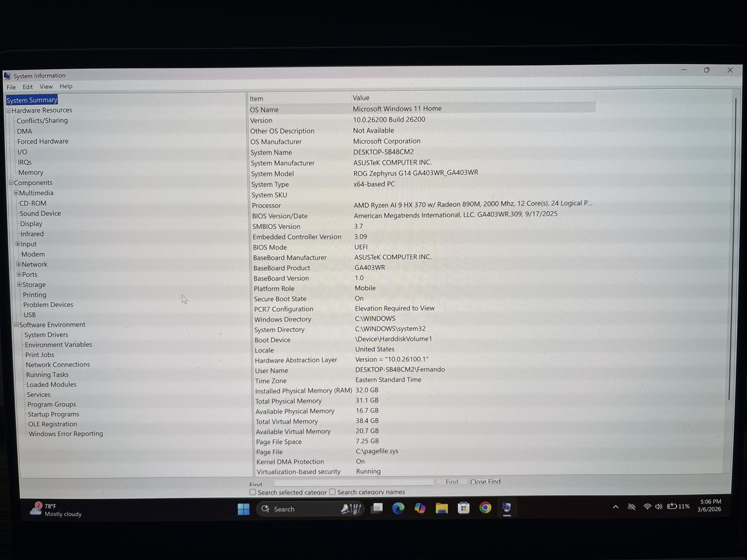
Task: Open Microsoft Store from the taskbar
Action: click(x=463, y=508)
